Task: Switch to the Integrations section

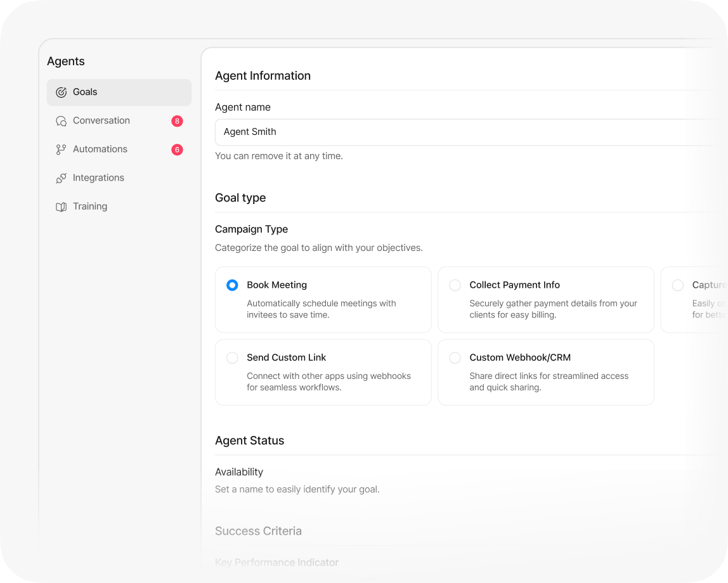Action: point(119,178)
